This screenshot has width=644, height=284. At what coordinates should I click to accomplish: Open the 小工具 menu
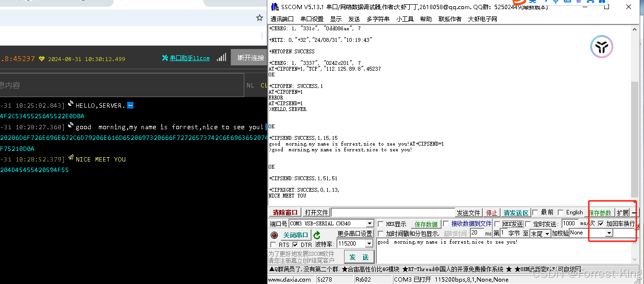pyautogui.click(x=405, y=19)
